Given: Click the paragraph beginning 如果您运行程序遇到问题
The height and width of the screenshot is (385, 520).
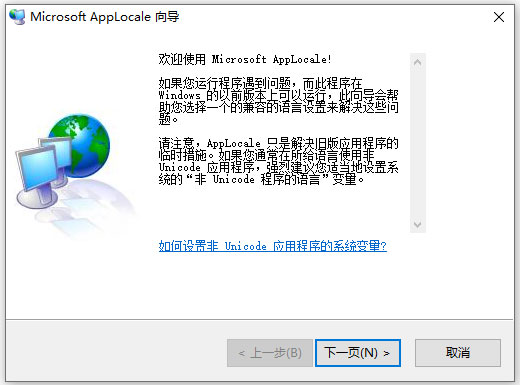Looking at the screenshot, I should tap(279, 101).
